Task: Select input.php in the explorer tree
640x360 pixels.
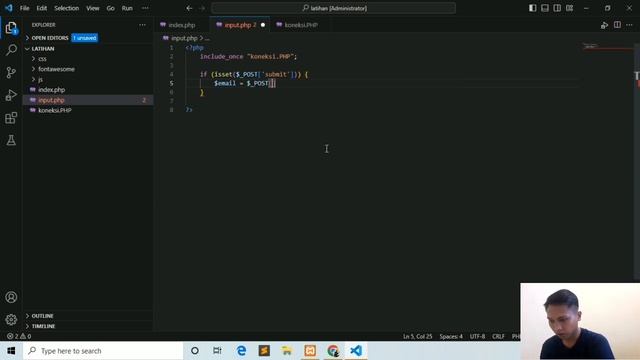Action: coord(88,100)
